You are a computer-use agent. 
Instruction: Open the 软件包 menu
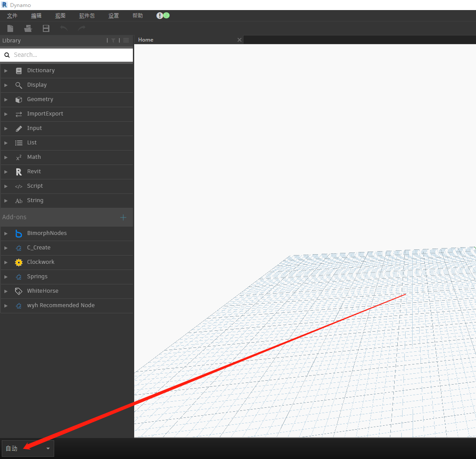click(87, 16)
